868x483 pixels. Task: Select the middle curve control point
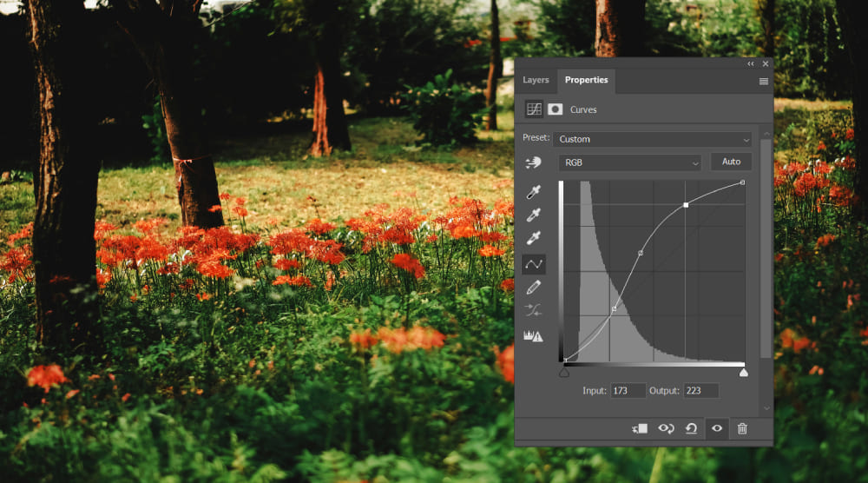click(641, 253)
